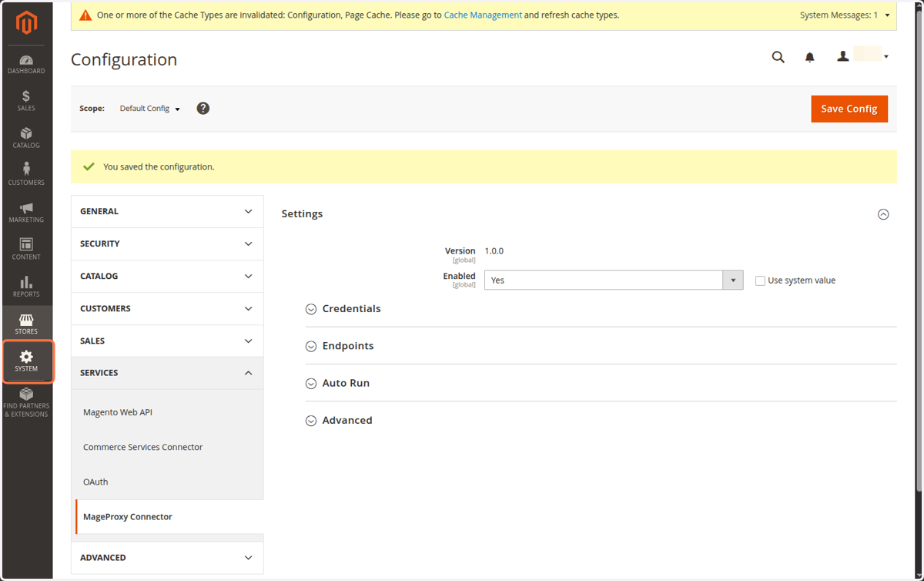Toggle Use system value checkbox
Viewport: 924px width, 581px height.
760,280
